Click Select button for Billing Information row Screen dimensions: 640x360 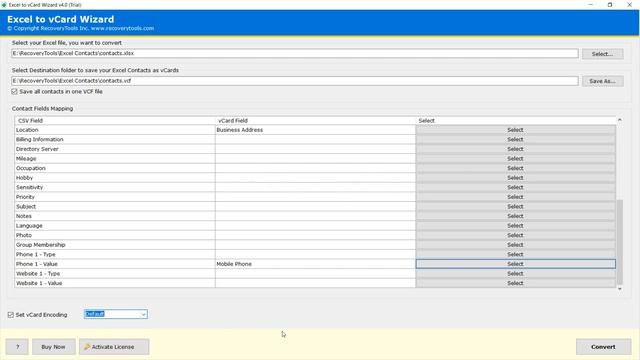coord(516,140)
